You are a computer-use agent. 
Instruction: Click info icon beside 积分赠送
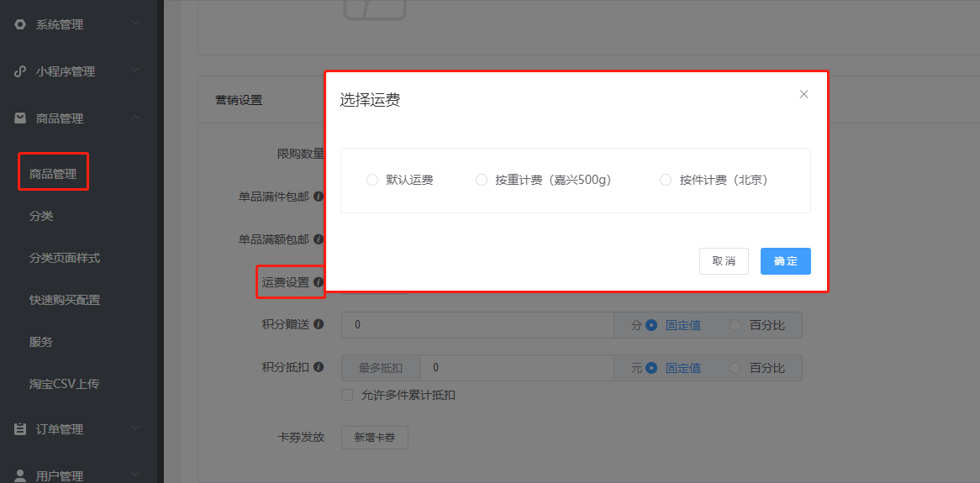coord(319,324)
